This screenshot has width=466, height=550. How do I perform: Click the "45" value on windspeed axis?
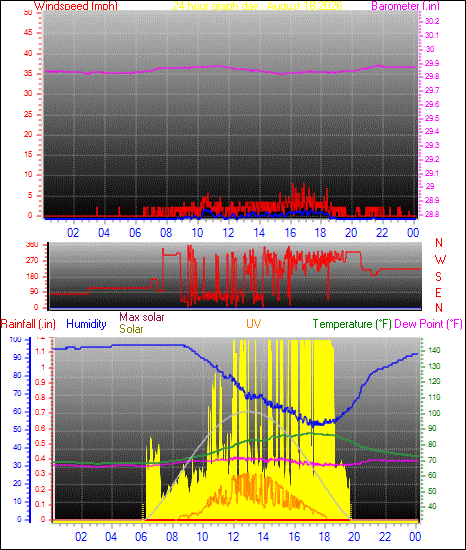tap(28, 33)
